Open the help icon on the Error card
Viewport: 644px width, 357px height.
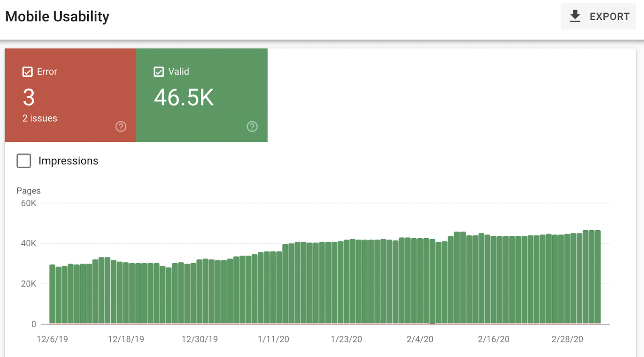pyautogui.click(x=121, y=126)
